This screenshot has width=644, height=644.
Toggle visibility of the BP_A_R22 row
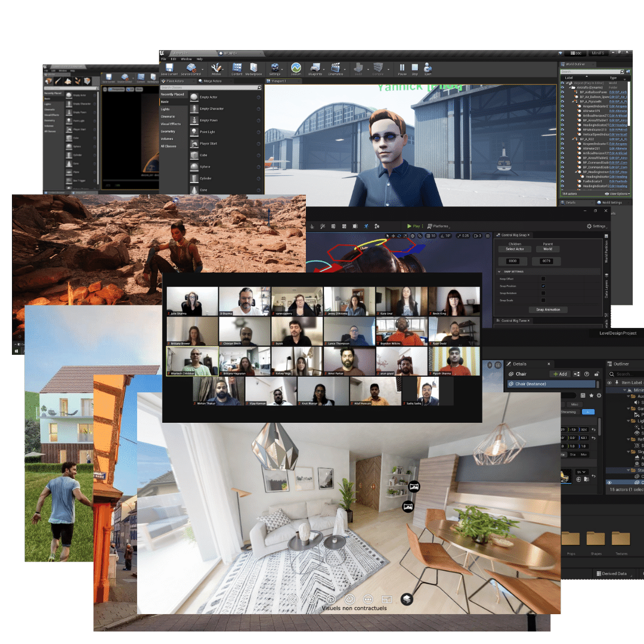(562, 139)
